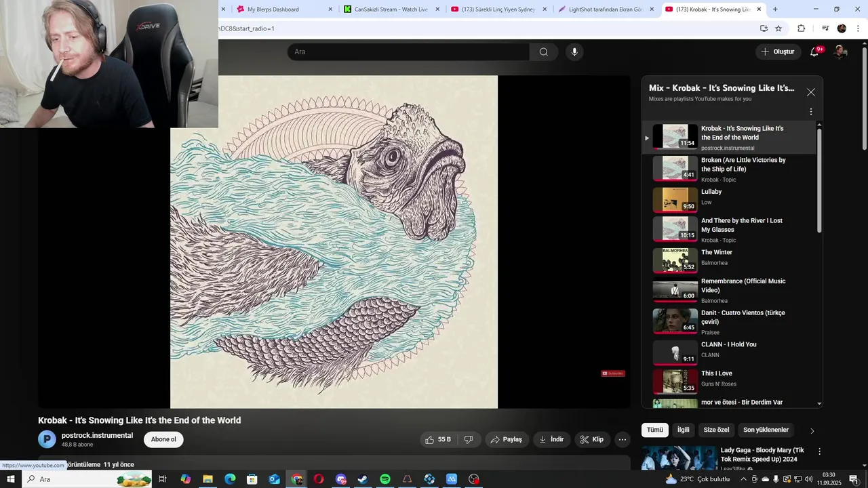Close the Krobak YouTube tab
This screenshot has height=488, width=868.
pyautogui.click(x=759, y=9)
